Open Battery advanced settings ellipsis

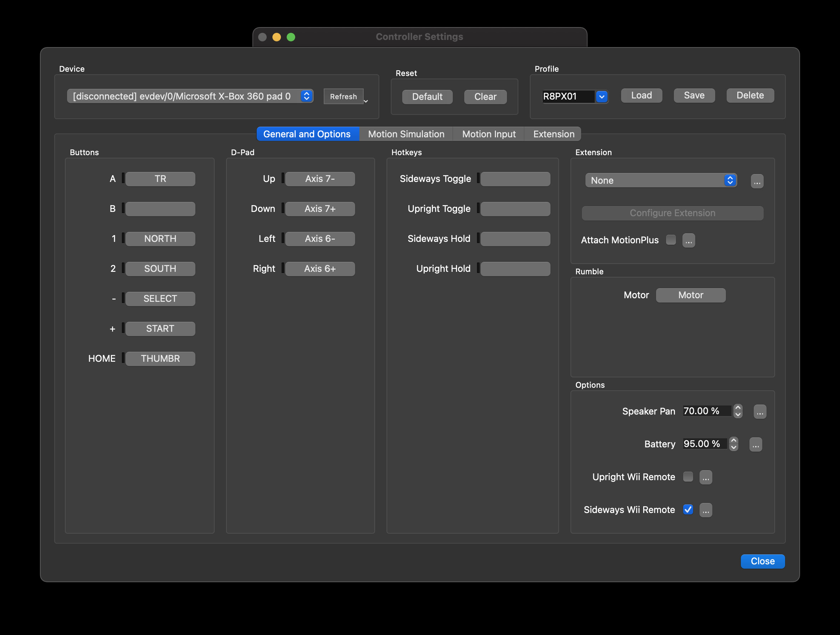[x=755, y=444]
